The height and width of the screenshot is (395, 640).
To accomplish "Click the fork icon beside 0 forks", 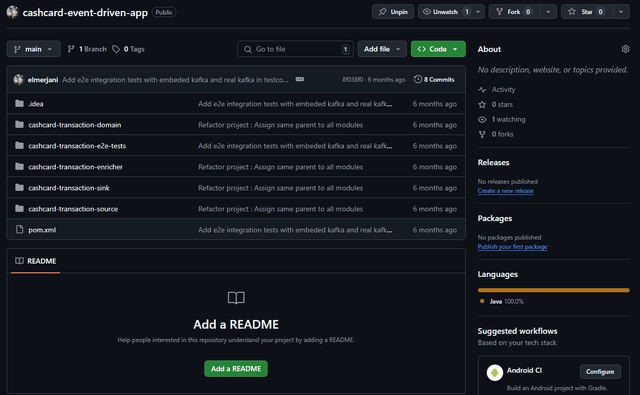I will (482, 134).
